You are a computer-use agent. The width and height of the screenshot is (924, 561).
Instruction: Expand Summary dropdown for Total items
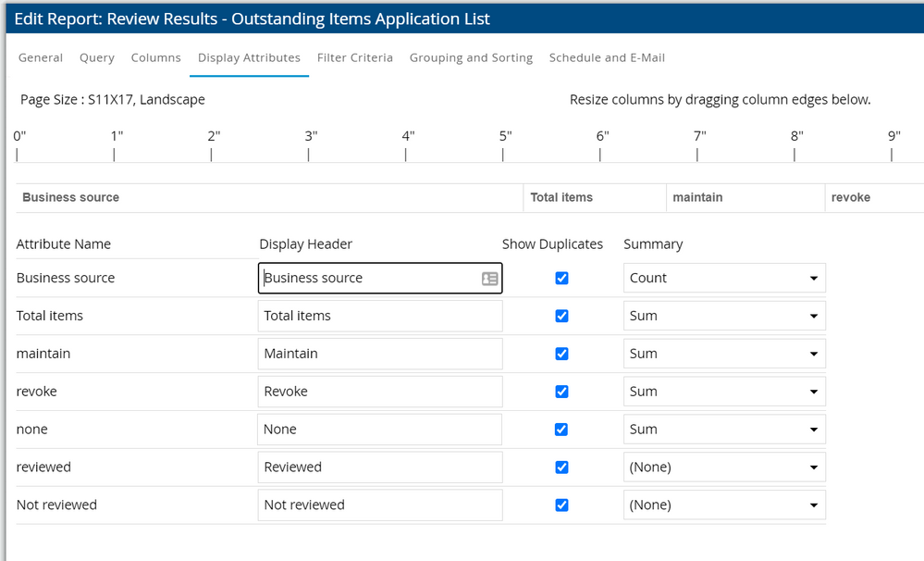pos(724,317)
